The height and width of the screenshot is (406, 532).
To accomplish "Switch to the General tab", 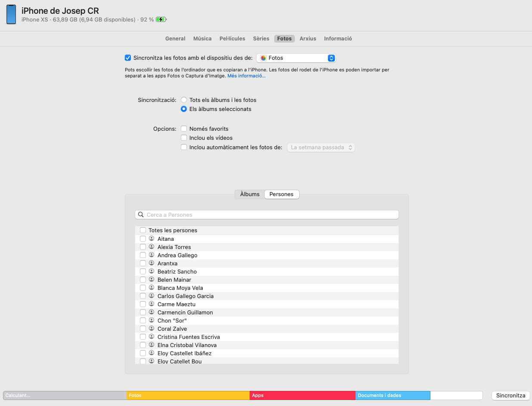I will [175, 39].
